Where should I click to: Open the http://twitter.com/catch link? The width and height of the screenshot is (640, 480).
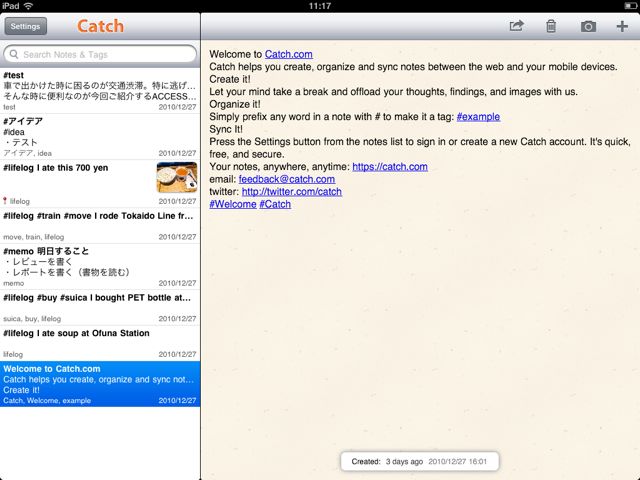coord(292,192)
